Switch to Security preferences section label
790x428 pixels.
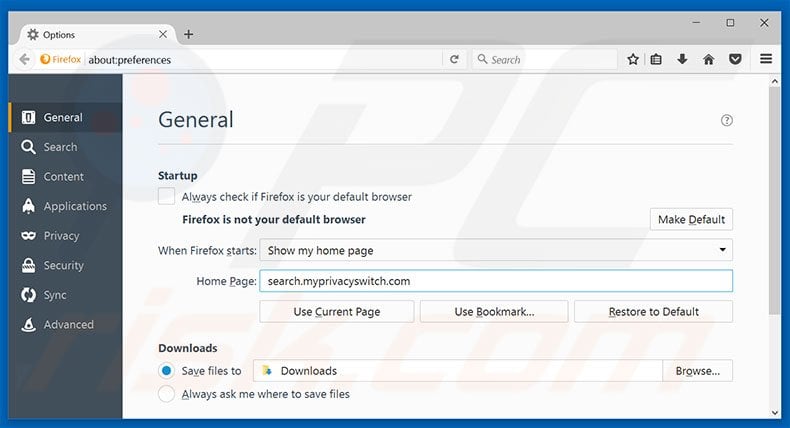click(63, 265)
